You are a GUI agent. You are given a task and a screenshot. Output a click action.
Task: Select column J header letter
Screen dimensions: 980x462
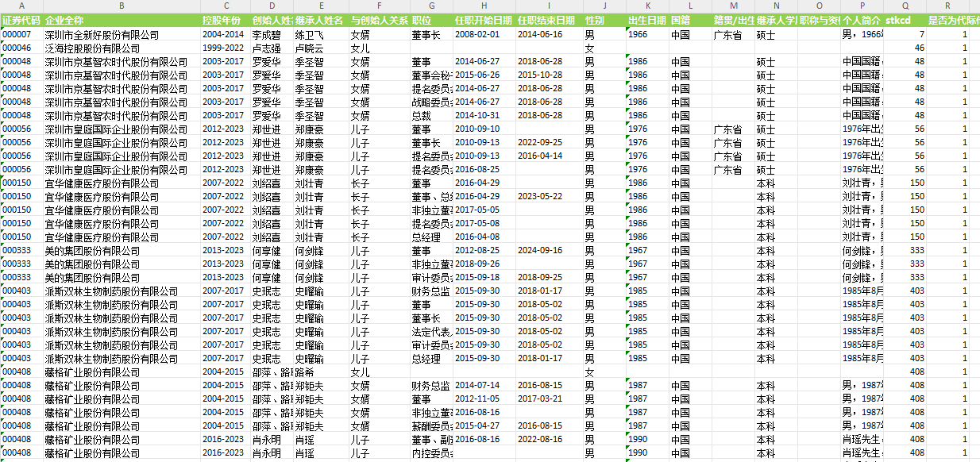[604, 6]
